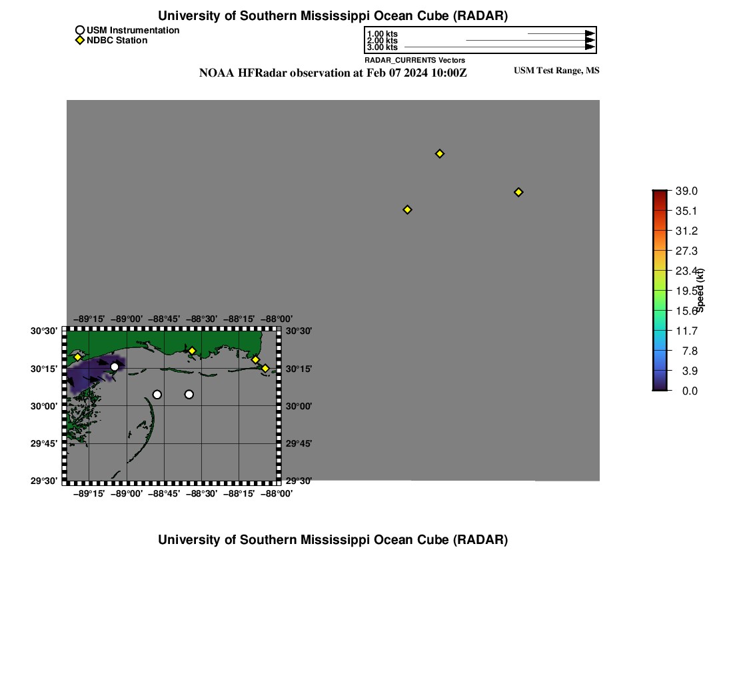The image size is (733, 700).
Task: Click the 1.00 kts vector arrowhead in the legend
Action: (x=589, y=33)
